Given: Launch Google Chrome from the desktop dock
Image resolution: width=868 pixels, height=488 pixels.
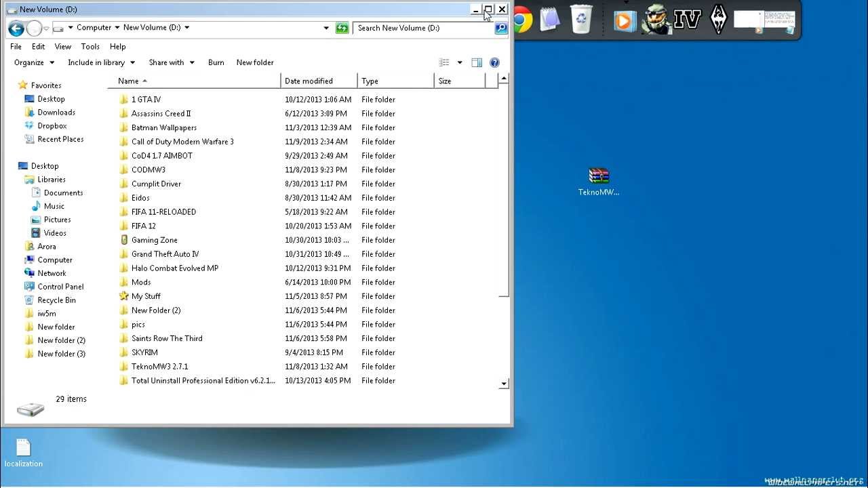Looking at the screenshot, I should click(521, 20).
